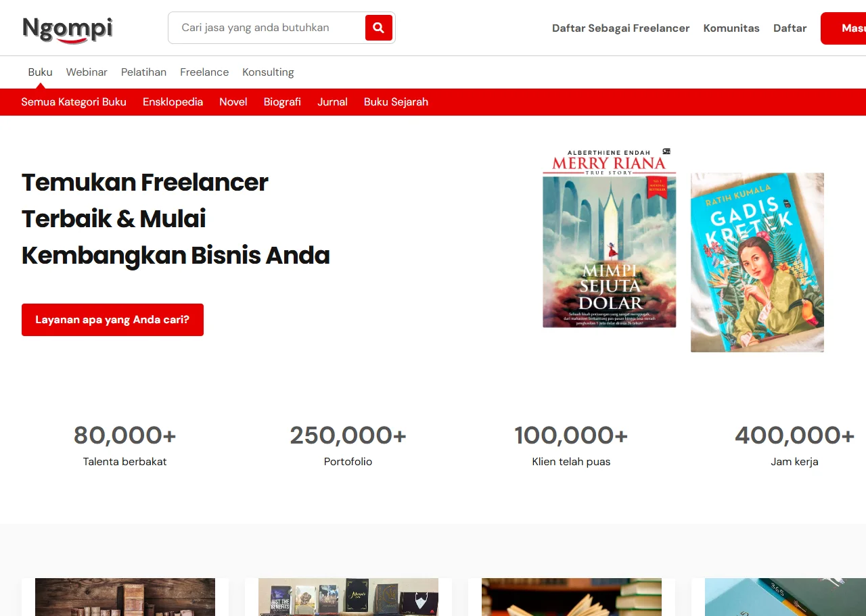Select the Buku tab
Viewport: 866px width, 616px height.
[41, 72]
